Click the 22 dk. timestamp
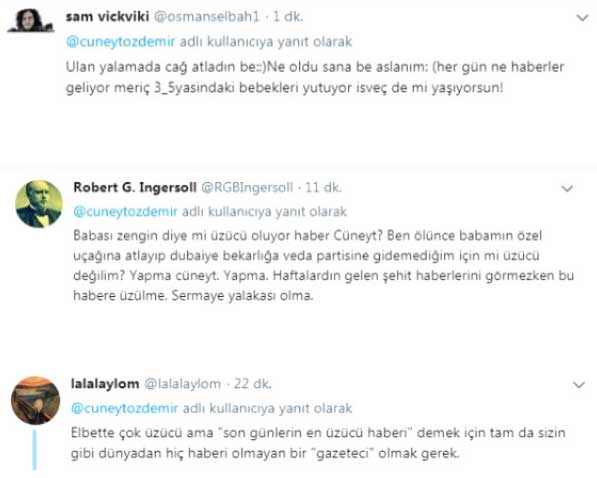Image resolution: width=597 pixels, height=478 pixels. click(x=252, y=384)
